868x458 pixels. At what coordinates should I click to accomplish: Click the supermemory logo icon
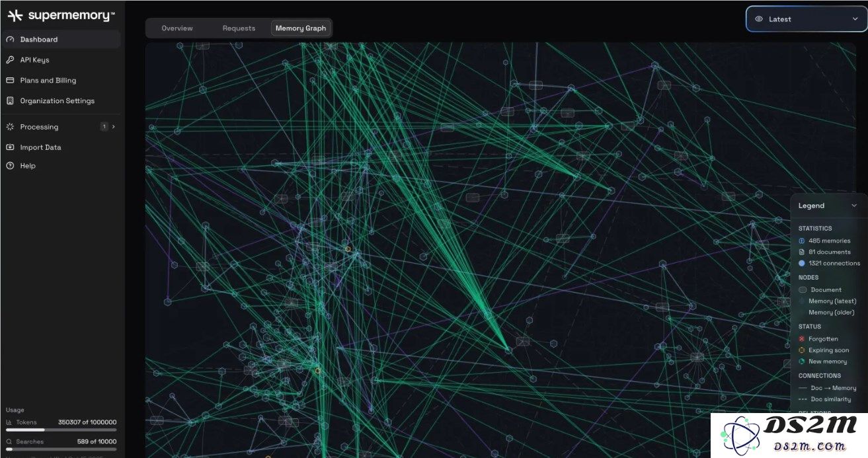(x=13, y=14)
